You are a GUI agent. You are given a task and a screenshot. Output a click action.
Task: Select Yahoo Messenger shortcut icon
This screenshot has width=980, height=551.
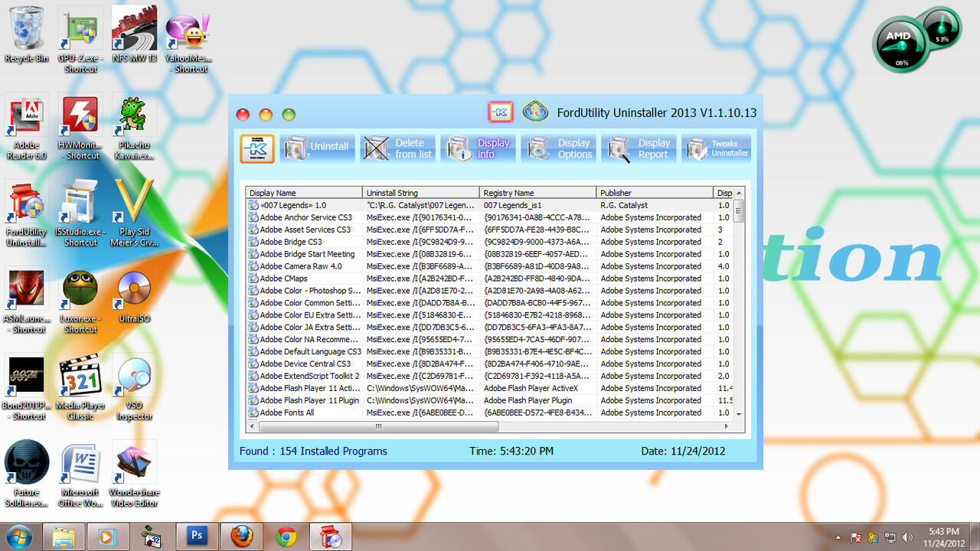[188, 41]
